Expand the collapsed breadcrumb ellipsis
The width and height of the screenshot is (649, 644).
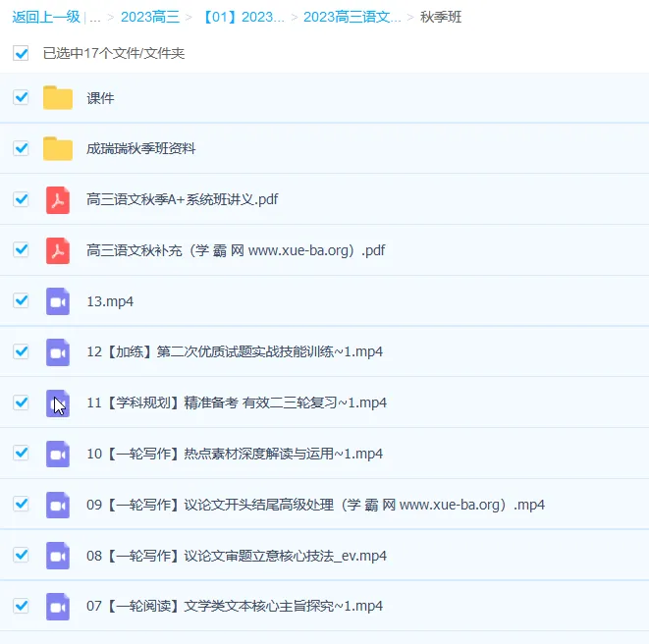click(x=95, y=17)
